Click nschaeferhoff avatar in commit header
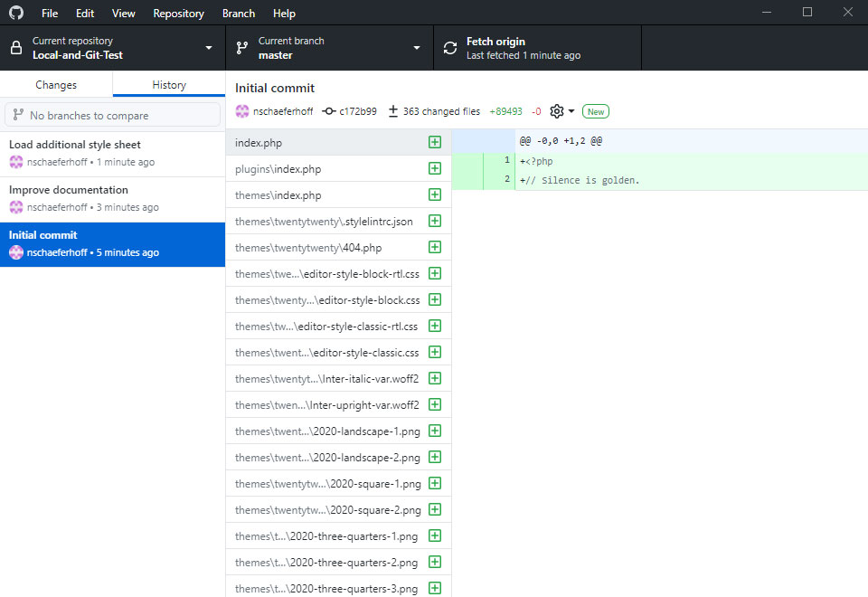 click(242, 111)
